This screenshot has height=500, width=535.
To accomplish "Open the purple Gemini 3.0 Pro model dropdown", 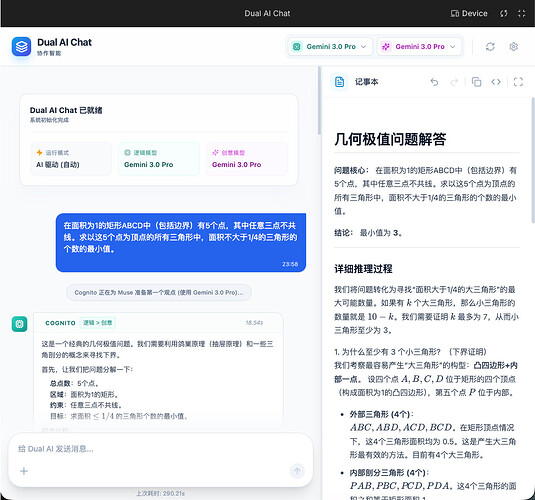I will 419,46.
